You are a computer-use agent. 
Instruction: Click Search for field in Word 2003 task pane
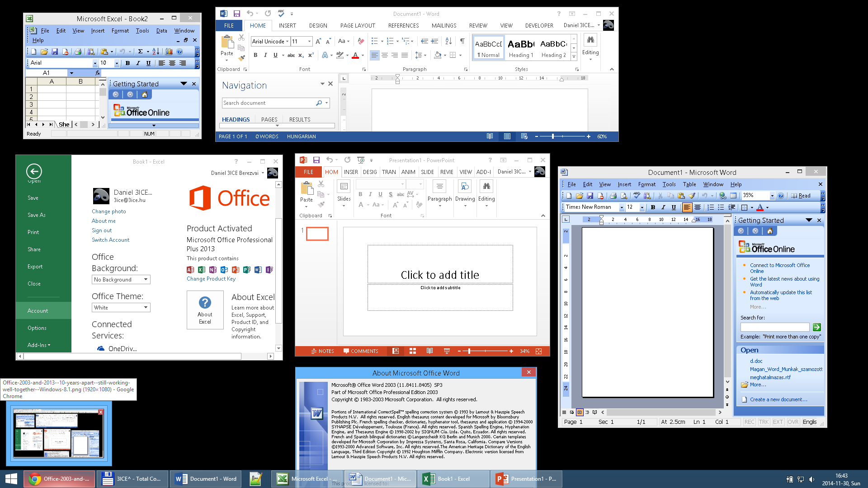tap(775, 327)
